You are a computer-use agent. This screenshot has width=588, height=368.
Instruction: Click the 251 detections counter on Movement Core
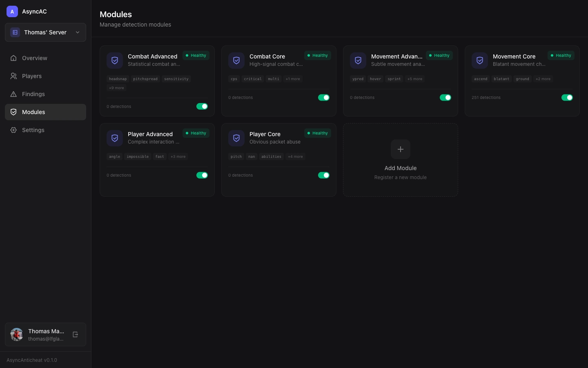point(486,97)
